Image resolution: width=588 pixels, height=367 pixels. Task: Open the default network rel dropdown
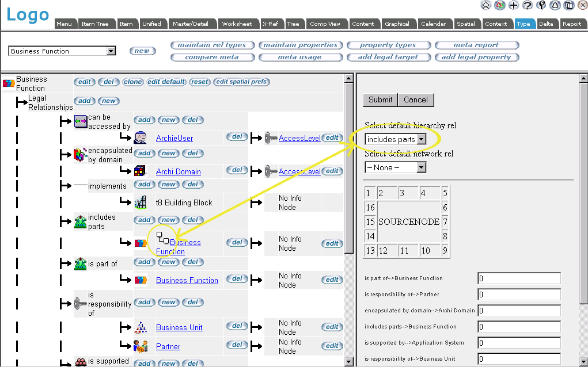click(421, 167)
